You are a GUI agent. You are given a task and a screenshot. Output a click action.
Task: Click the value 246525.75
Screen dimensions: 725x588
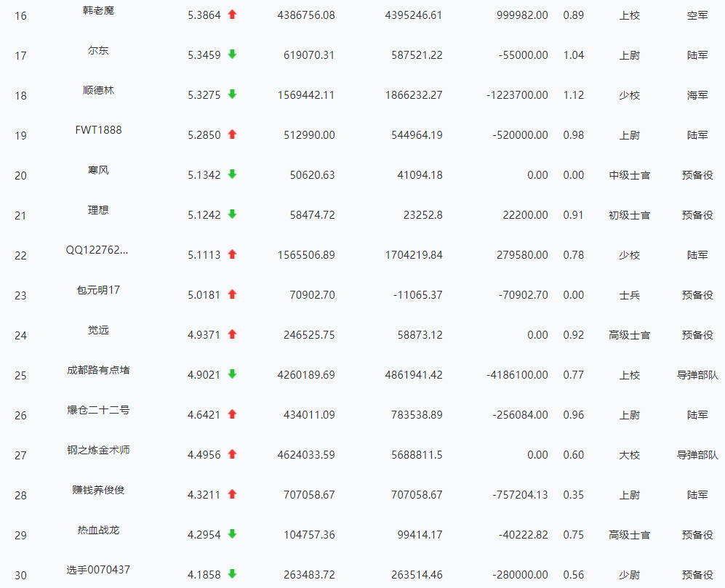pyautogui.click(x=309, y=335)
